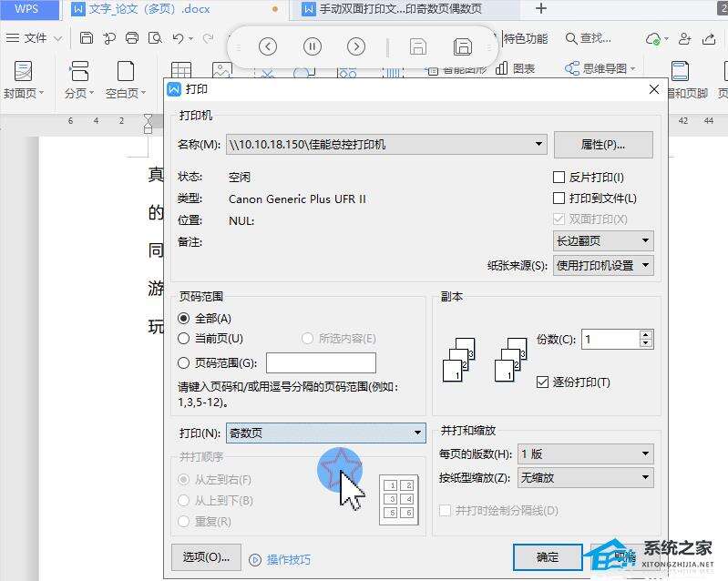The width and height of the screenshot is (728, 581).
Task: Expand the undo history dropdown arrow
Action: [x=190, y=38]
